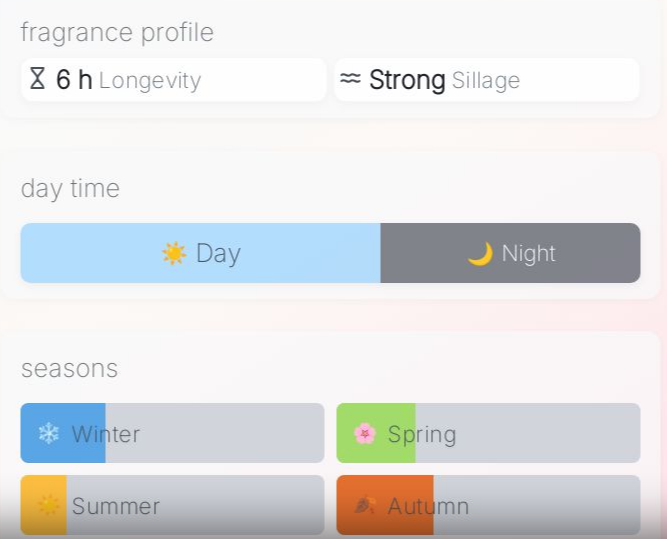Image resolution: width=667 pixels, height=539 pixels.
Task: Select the Strong Sillage card
Action: [x=486, y=80]
